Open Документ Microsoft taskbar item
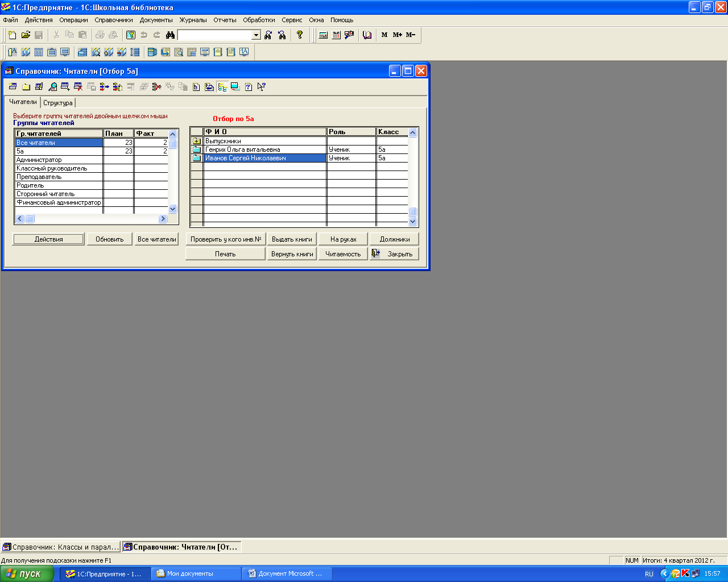 287,574
